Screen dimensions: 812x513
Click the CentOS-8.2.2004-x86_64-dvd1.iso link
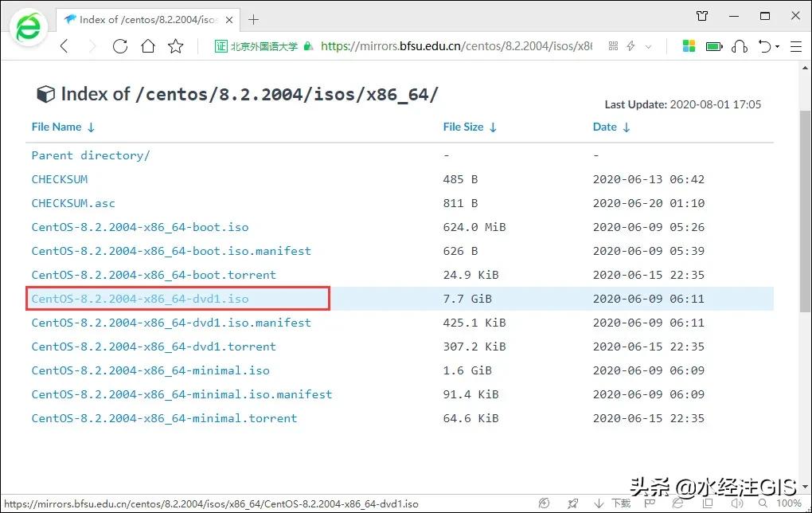pos(142,299)
